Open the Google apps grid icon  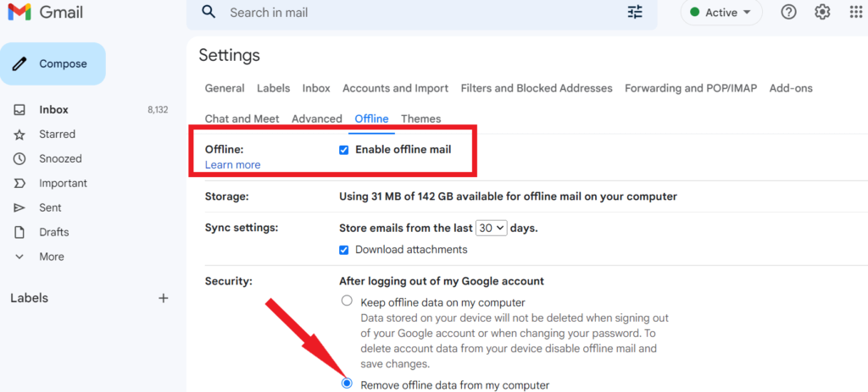[856, 12]
